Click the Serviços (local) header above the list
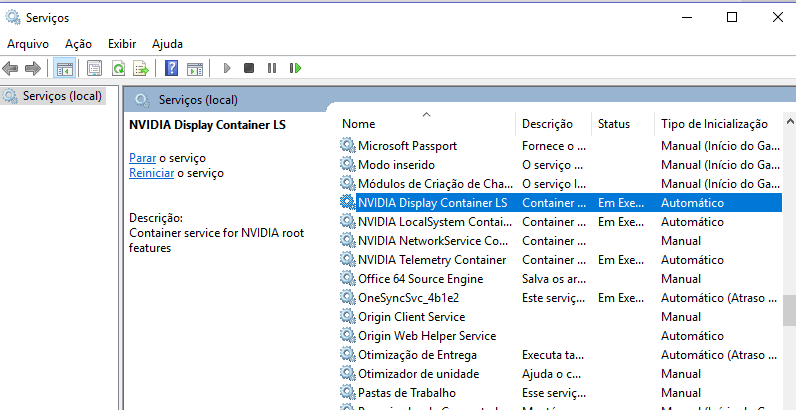 tap(198, 100)
